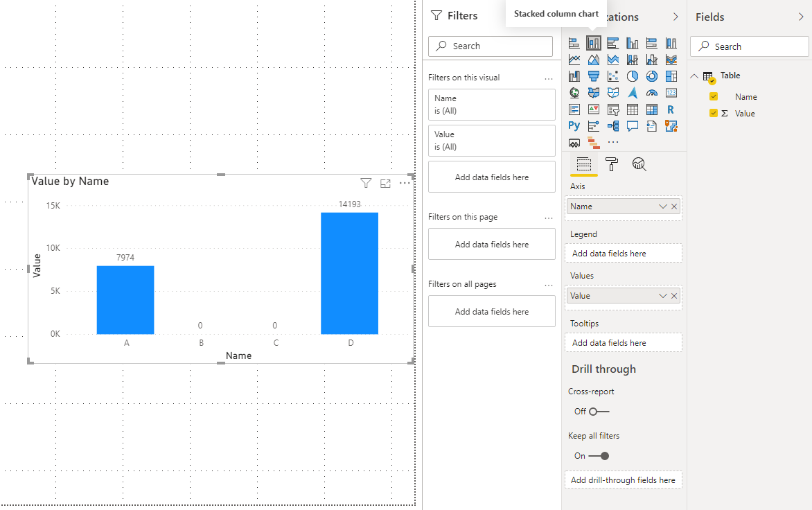Open ellipsis menu for Filters on this page
Viewport: 812px width, 510px height.
pyautogui.click(x=549, y=218)
